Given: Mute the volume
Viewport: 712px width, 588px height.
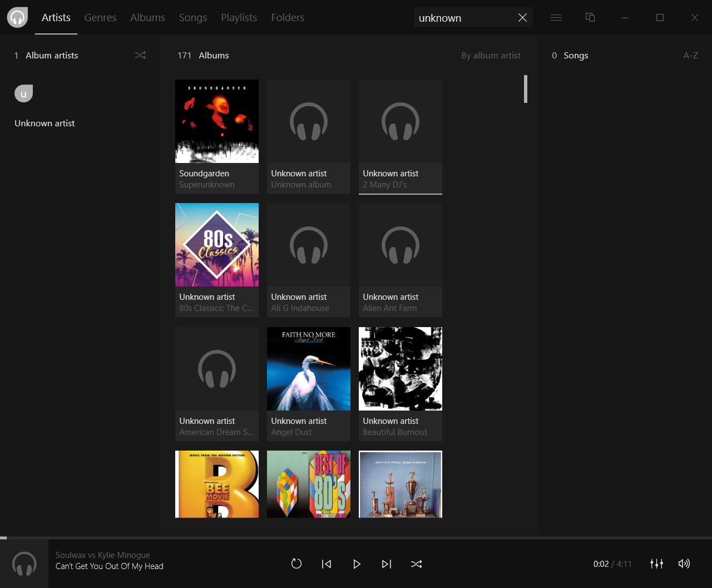Looking at the screenshot, I should pos(684,564).
